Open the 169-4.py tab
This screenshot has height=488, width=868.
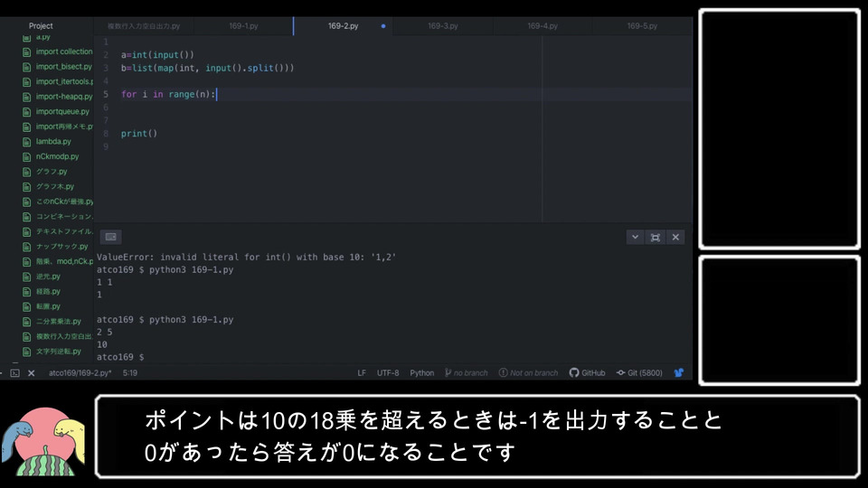[x=542, y=26]
